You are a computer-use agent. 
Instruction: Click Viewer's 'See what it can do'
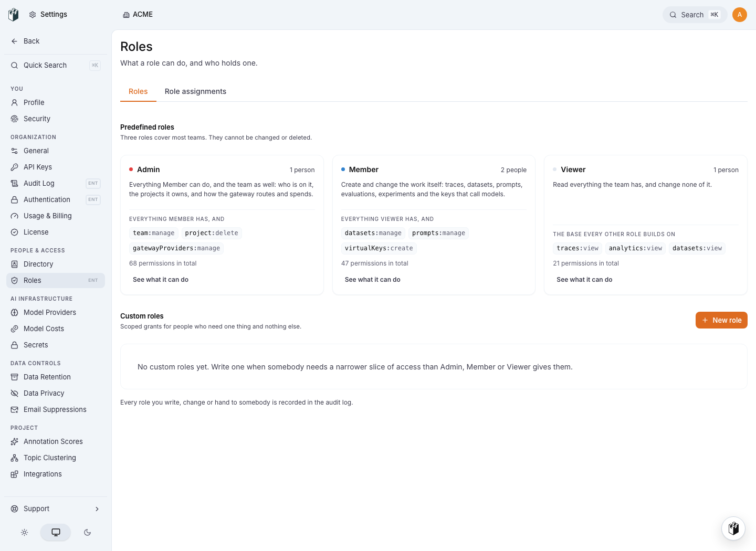584,280
